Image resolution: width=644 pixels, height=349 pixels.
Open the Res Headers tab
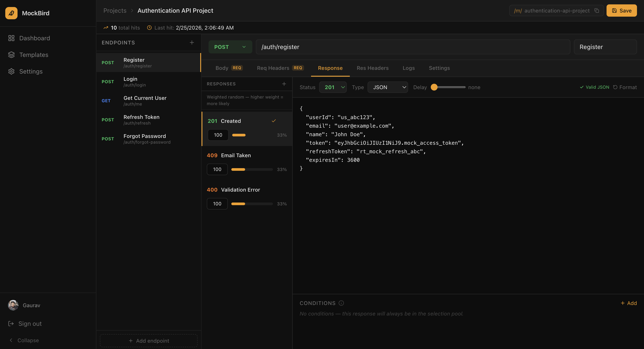(373, 68)
